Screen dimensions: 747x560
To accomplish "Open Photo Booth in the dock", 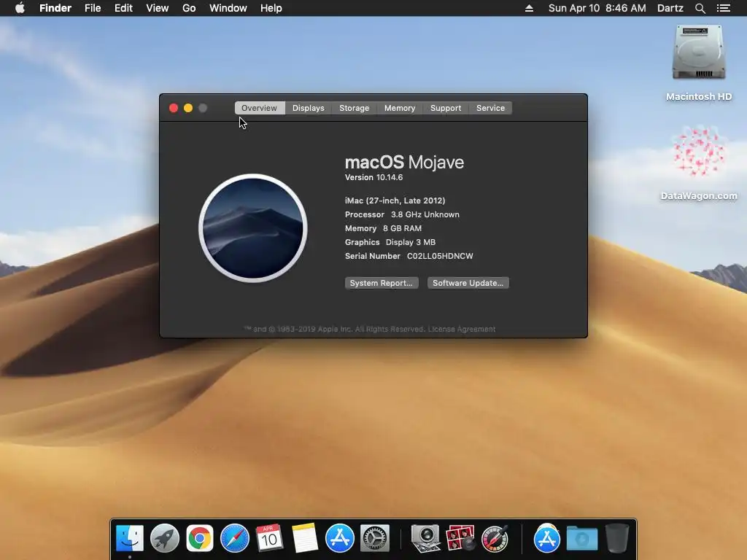I will click(460, 538).
